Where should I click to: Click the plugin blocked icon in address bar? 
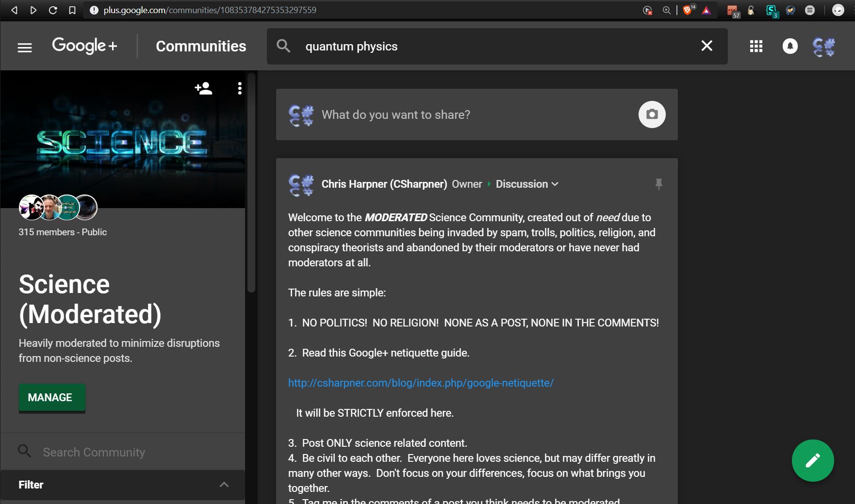[x=647, y=10]
